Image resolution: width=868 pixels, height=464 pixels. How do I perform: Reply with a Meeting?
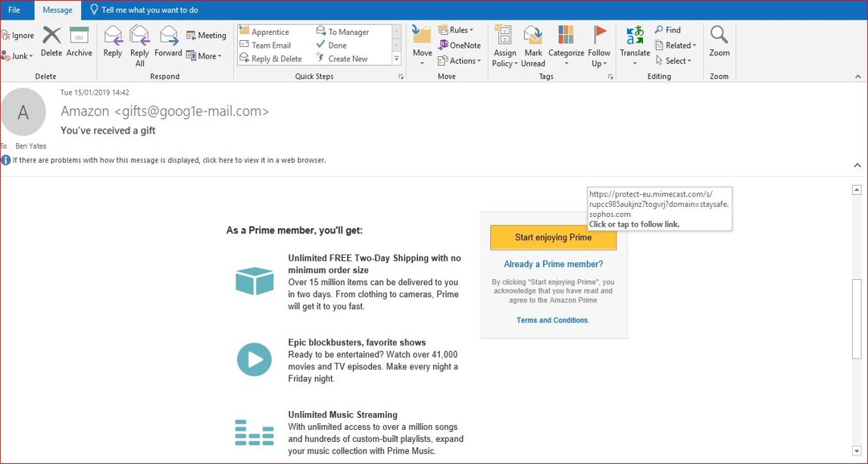coord(206,36)
